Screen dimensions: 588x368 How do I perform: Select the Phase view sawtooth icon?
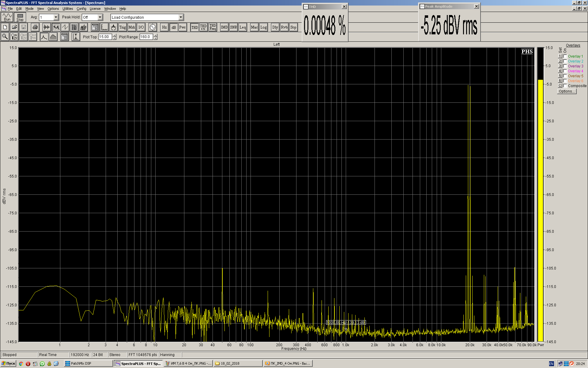pyautogui.click(x=65, y=27)
